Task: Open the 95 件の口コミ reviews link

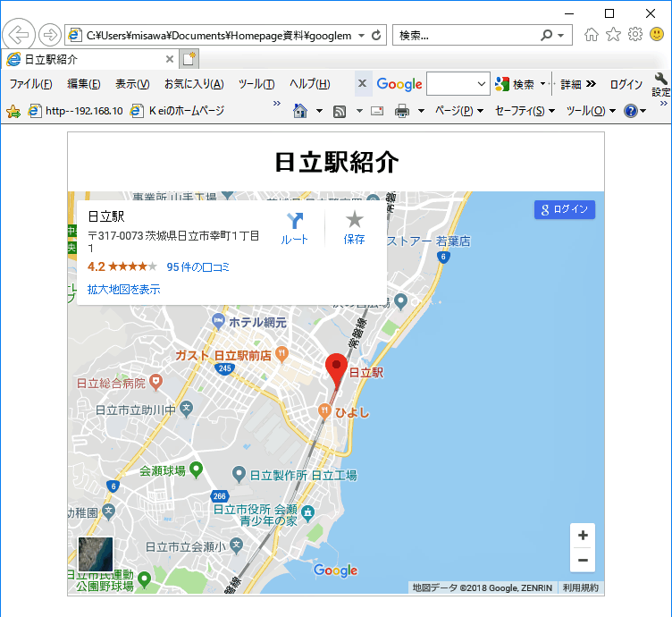Action: 198,267
